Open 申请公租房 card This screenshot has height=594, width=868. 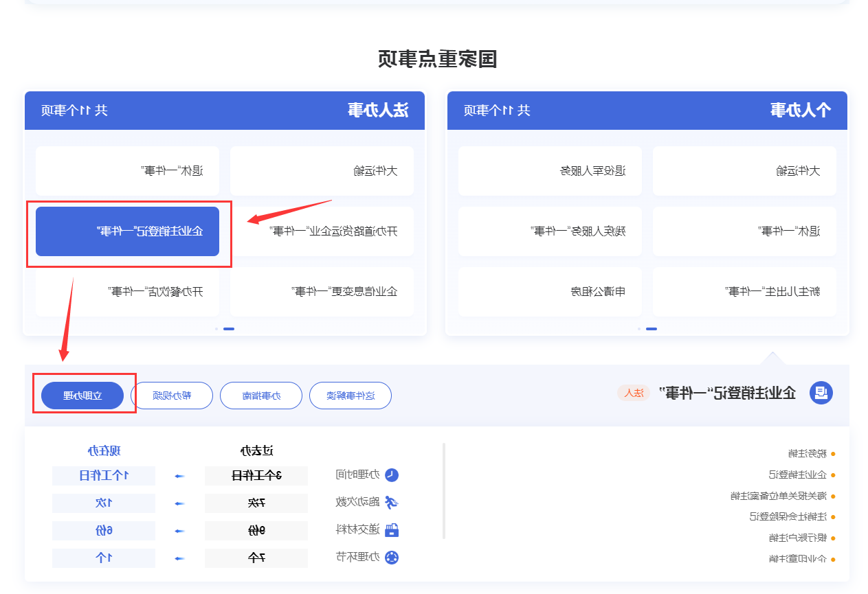pos(550,292)
